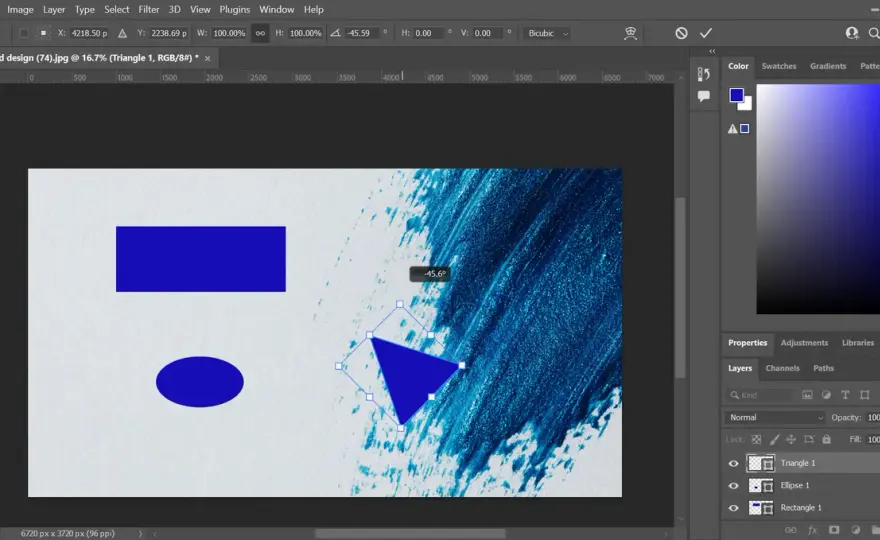Open the Help menu

pos(314,10)
